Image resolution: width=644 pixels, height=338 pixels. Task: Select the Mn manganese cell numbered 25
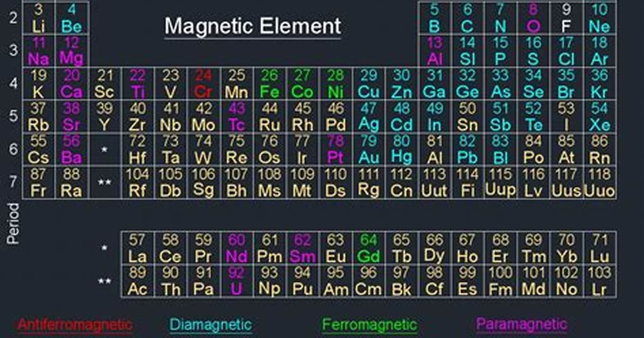click(x=236, y=84)
